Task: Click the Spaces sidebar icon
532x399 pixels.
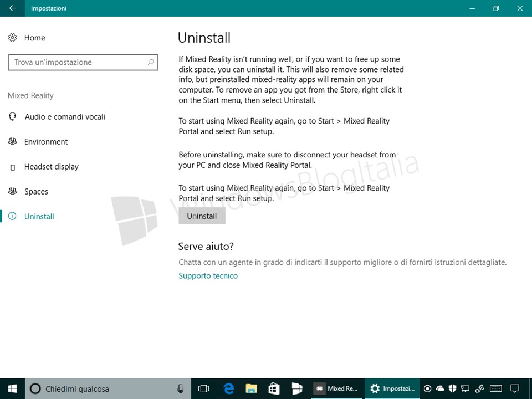Action: click(x=13, y=191)
